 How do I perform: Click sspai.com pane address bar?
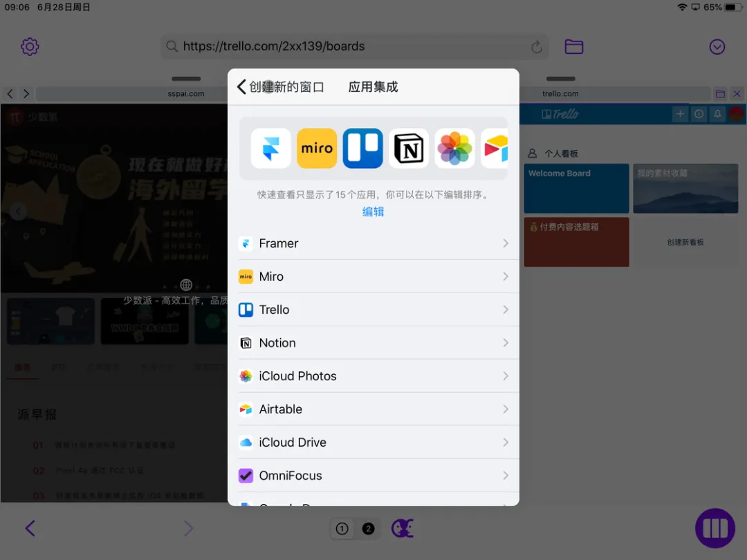[131, 94]
